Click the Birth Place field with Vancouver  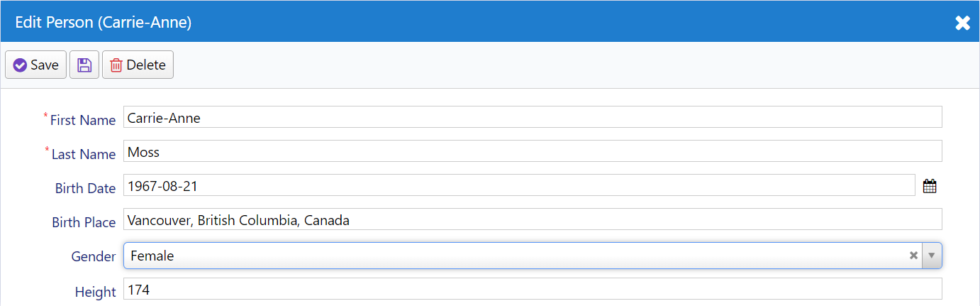[533, 219]
